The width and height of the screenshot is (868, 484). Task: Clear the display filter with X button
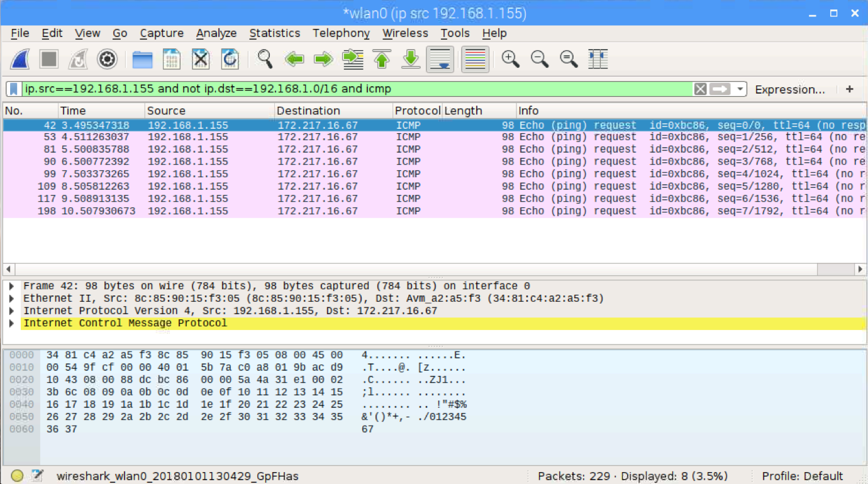point(700,89)
